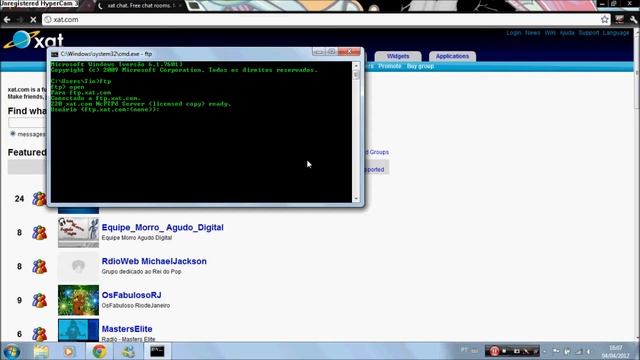640x360 pixels.
Task: Go back using Chrome's back arrow
Action: [7, 20]
